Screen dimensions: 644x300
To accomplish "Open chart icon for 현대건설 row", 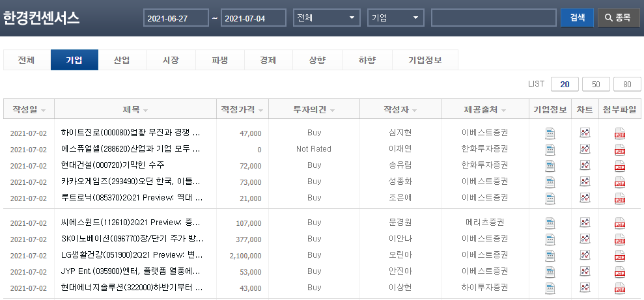I will 585,165.
